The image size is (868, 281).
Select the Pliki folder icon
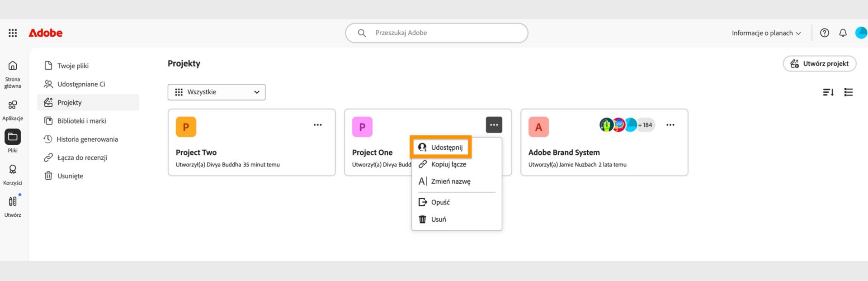(x=13, y=137)
